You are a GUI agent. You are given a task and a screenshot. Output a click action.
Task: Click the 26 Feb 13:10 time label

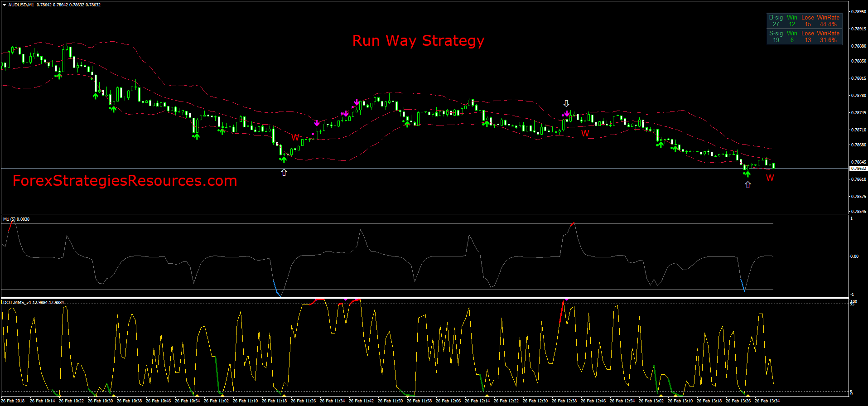(x=680, y=401)
